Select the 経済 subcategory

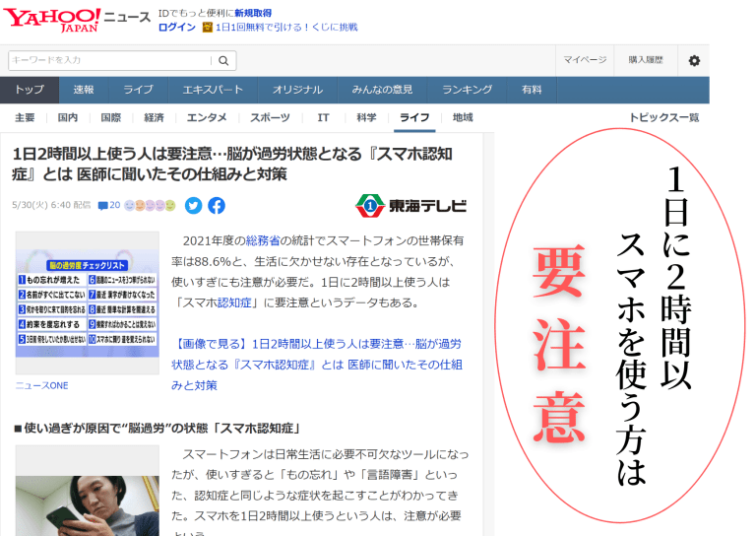click(x=154, y=118)
